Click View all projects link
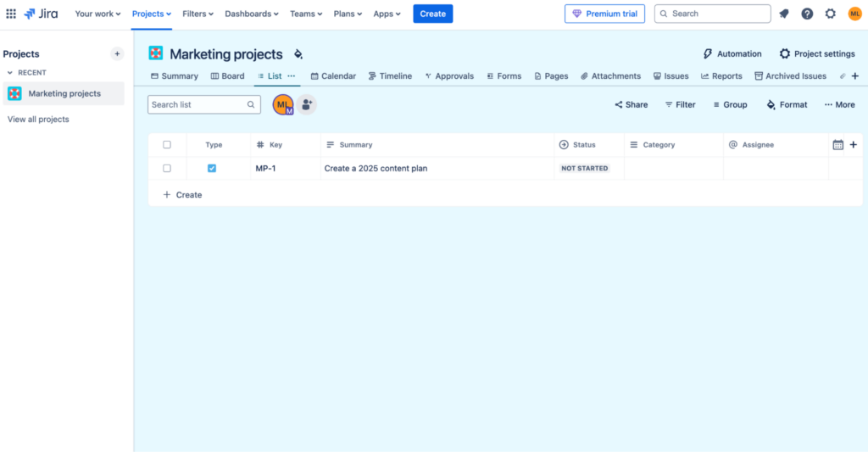The height and width of the screenshot is (452, 868). [38, 119]
